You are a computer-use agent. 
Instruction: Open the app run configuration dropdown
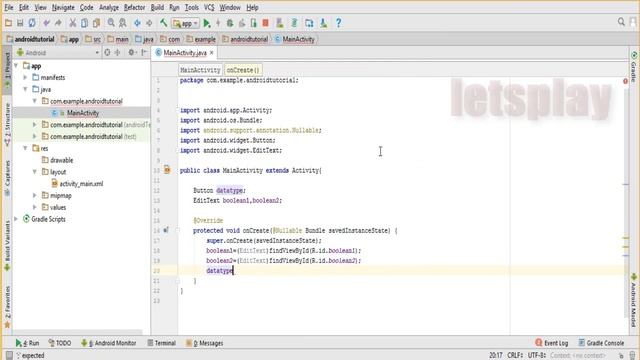click(x=186, y=24)
